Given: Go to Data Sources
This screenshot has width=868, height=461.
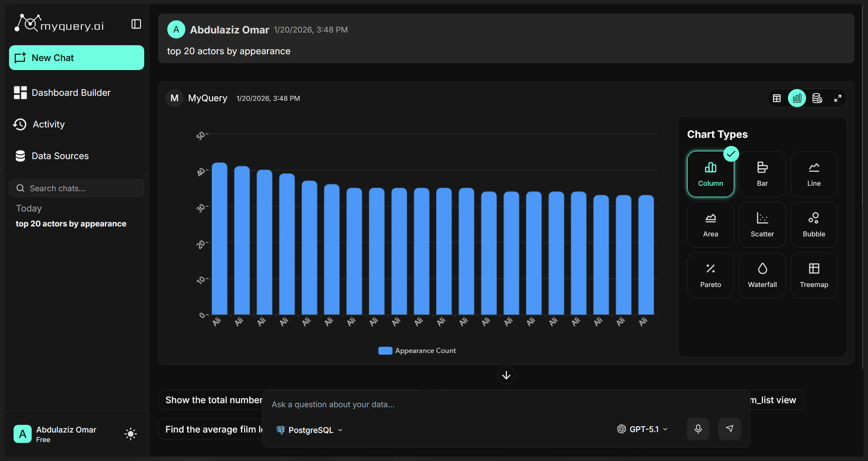Looking at the screenshot, I should coord(51,156).
